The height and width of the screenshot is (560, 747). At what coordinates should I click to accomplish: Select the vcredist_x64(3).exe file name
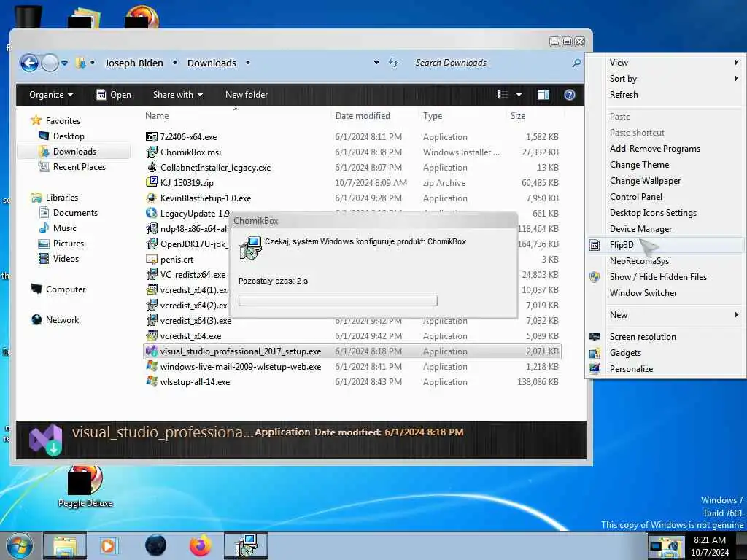196,321
